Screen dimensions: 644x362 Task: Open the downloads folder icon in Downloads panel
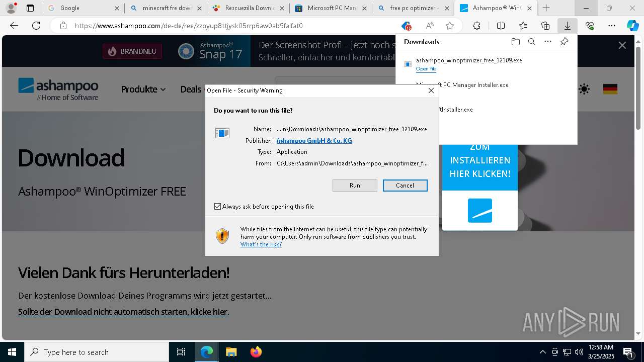coord(515,42)
